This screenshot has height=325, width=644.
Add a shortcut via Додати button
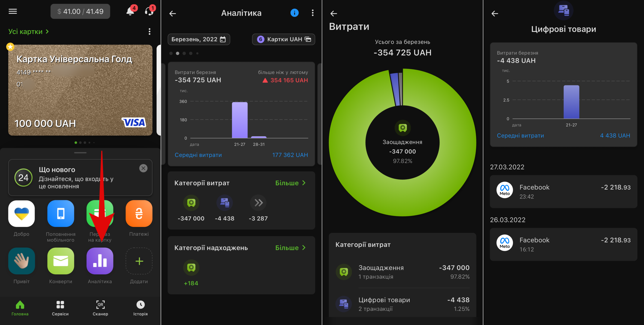pyautogui.click(x=139, y=261)
